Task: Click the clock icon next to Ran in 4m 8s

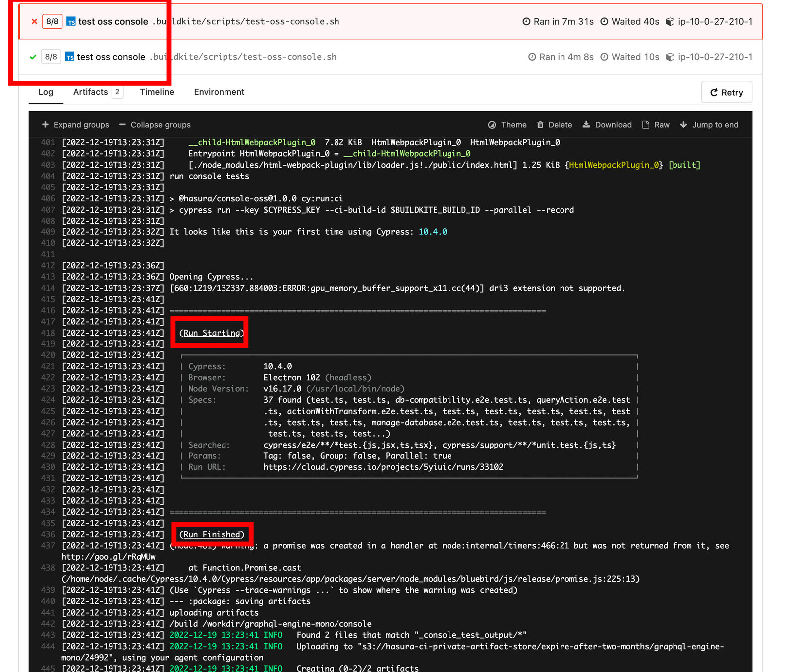Action: tap(532, 57)
